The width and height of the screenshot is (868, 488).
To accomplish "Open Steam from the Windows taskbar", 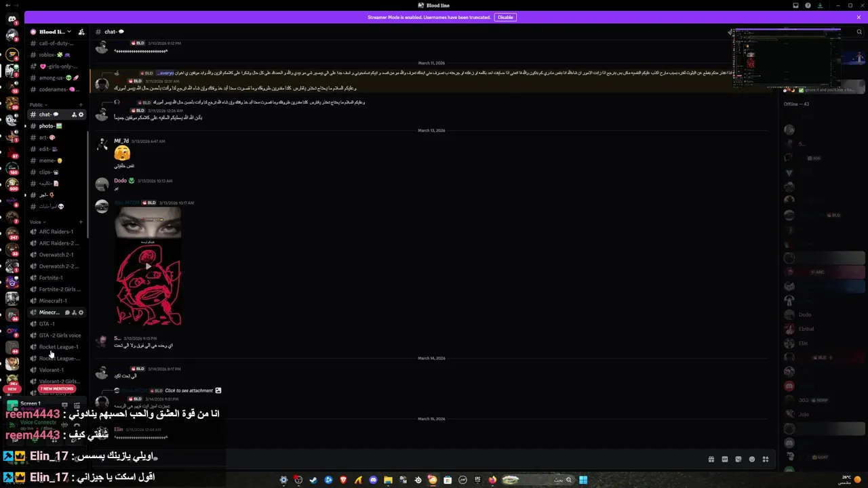I will click(313, 480).
